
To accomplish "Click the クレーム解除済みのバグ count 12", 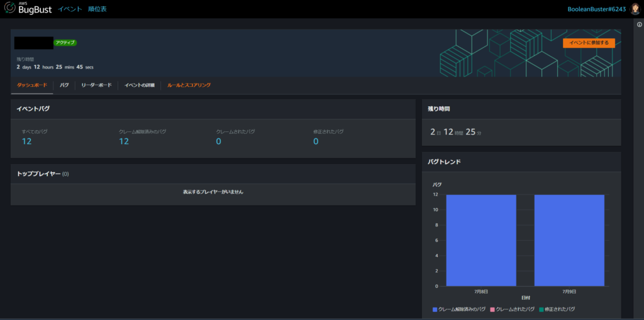I will click(124, 141).
